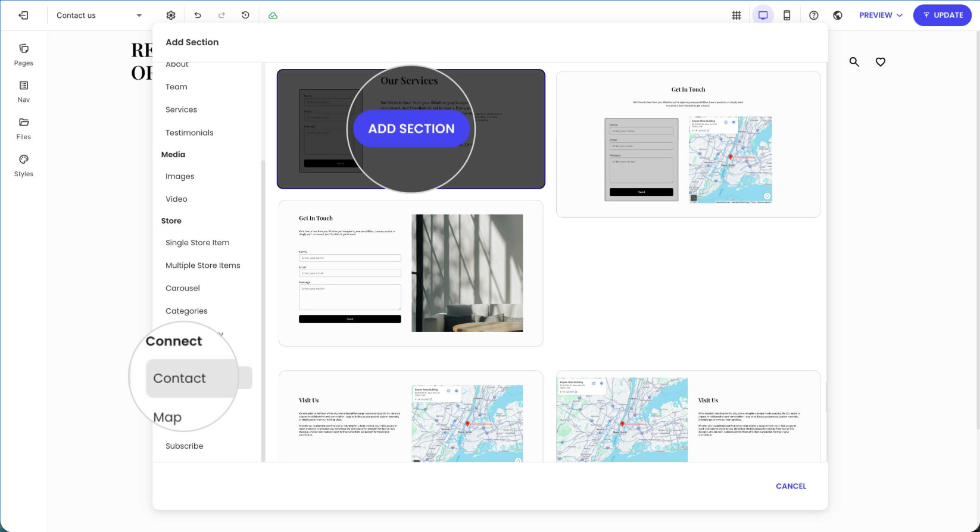Screen dimensions: 980x532
Task: Cancel the Add Section dialog
Action: (791, 486)
